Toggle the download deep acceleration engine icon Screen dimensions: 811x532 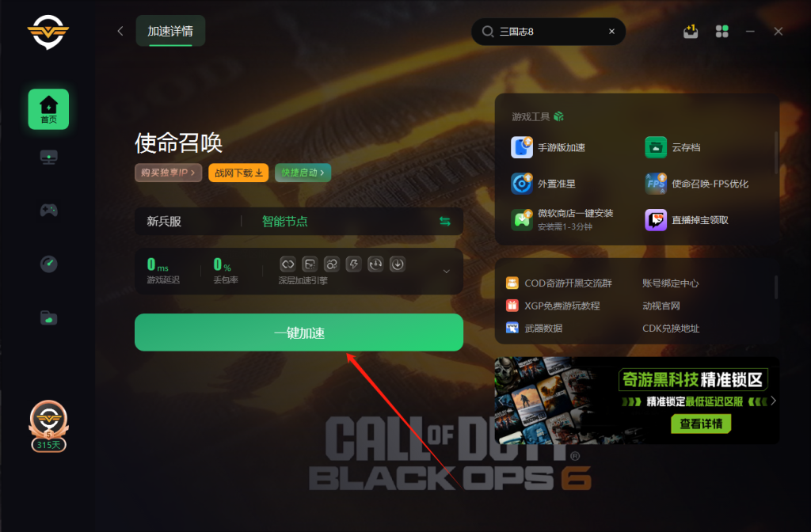tap(398, 264)
